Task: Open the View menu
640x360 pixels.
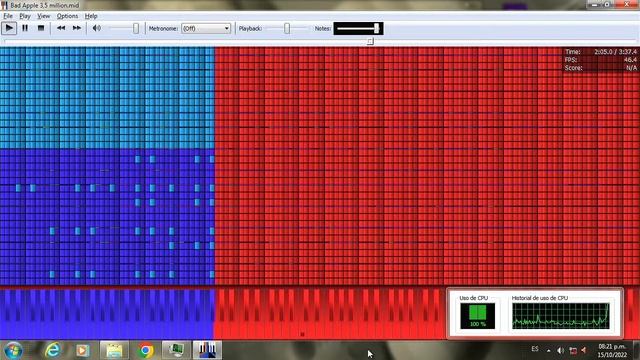Action: 43,16
